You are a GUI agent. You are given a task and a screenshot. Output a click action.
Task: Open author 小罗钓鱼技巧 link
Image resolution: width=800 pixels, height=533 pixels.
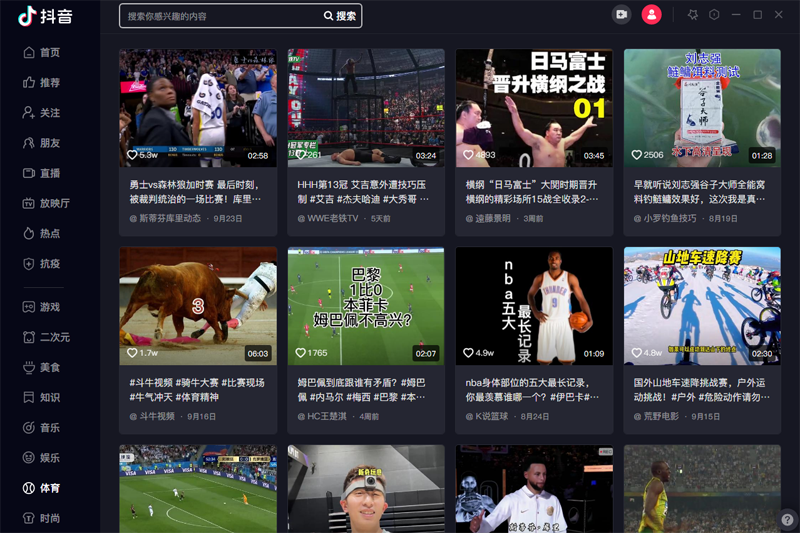[665, 218]
